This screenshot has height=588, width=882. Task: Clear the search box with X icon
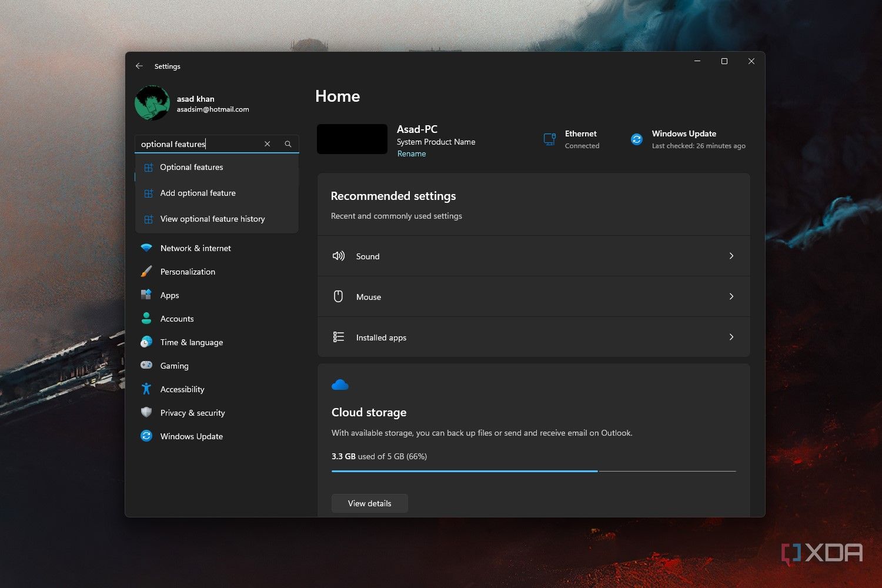tap(267, 144)
